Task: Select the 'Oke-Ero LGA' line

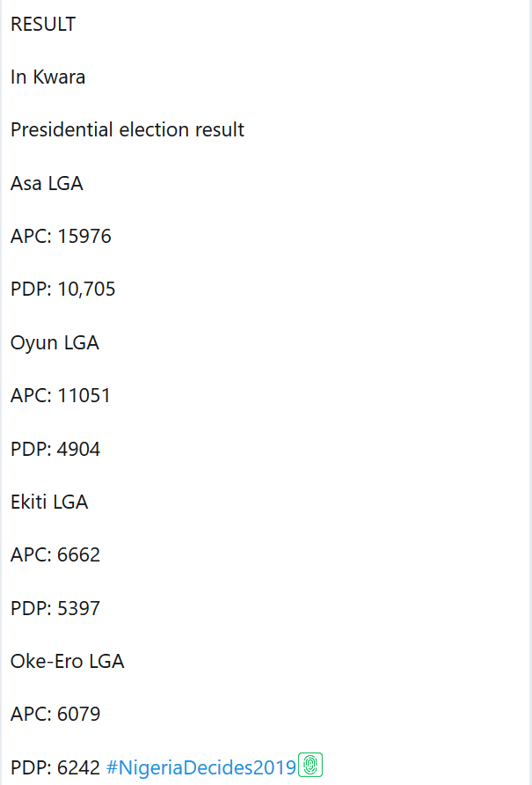Action: 67,661
